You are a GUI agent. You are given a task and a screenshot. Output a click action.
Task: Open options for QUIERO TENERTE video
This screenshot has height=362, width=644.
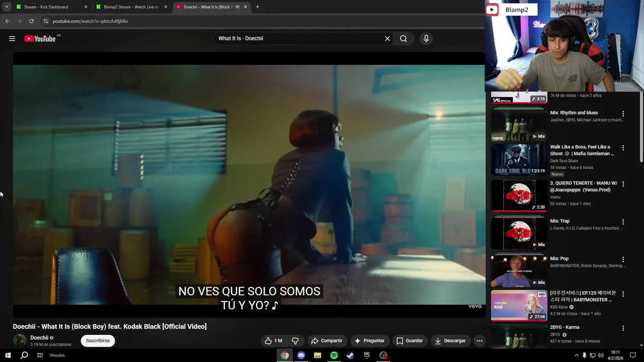[x=623, y=185]
